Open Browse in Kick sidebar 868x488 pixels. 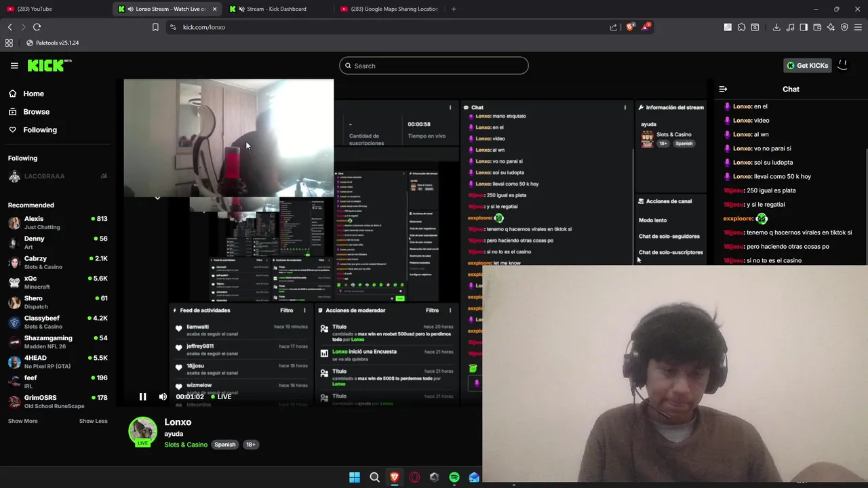coord(36,112)
